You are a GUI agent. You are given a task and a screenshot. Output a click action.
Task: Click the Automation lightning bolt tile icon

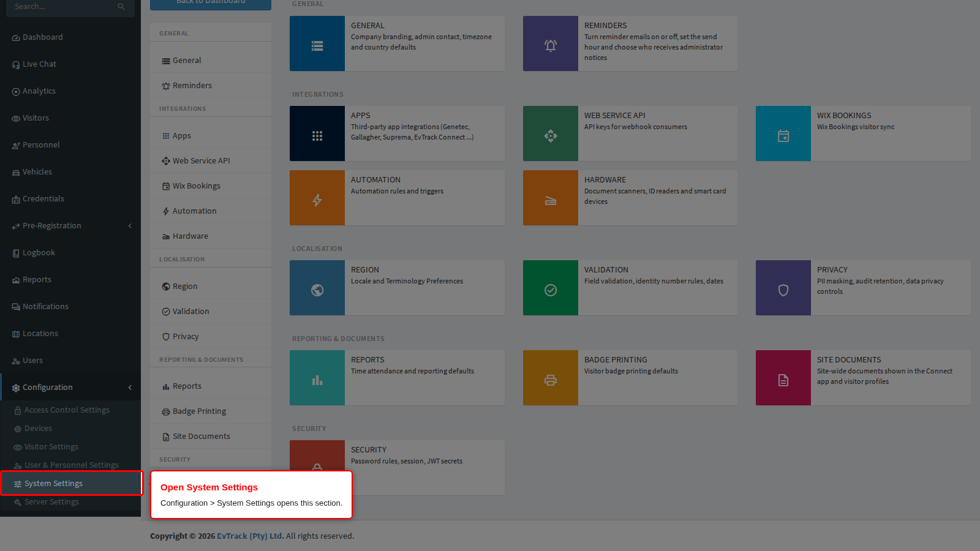pyautogui.click(x=317, y=200)
